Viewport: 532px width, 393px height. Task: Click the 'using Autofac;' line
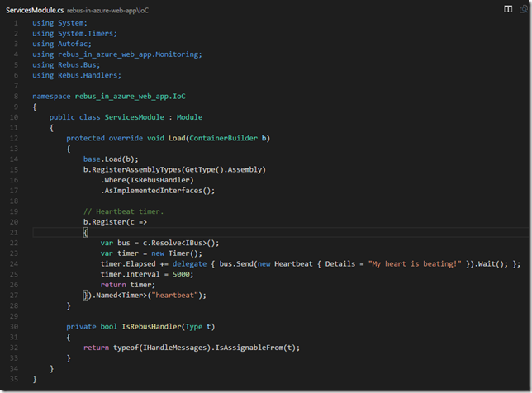click(62, 44)
